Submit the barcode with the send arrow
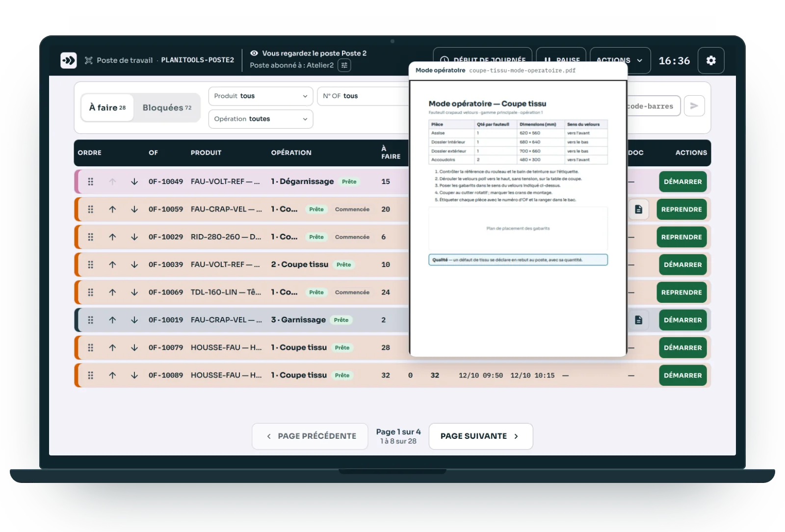785x532 pixels. click(x=694, y=106)
